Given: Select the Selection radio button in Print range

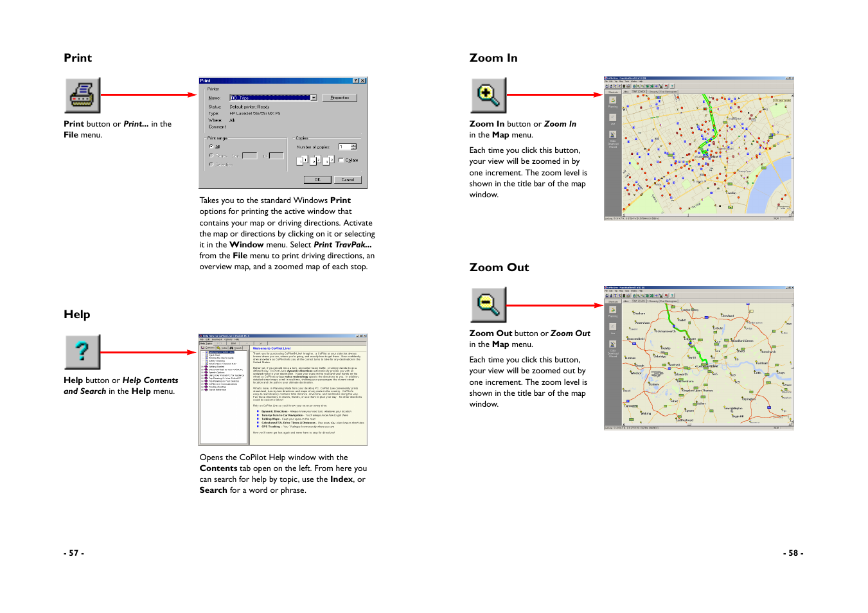Looking at the screenshot, I should coord(211,164).
